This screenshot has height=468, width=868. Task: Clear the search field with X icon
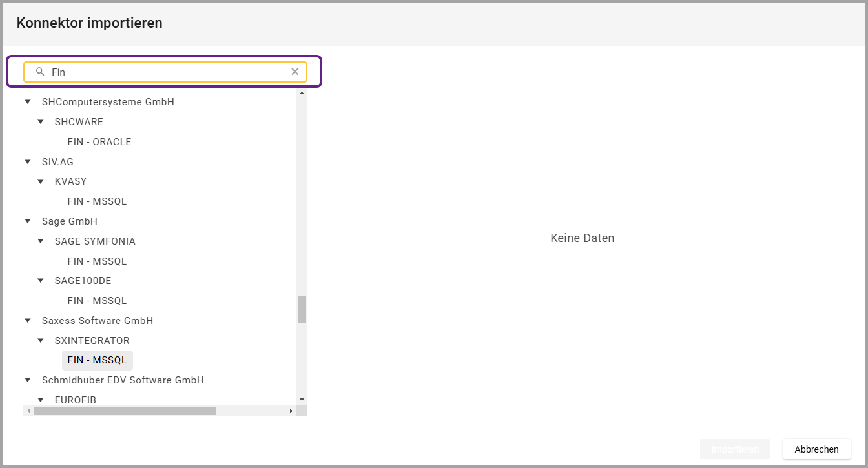(295, 72)
